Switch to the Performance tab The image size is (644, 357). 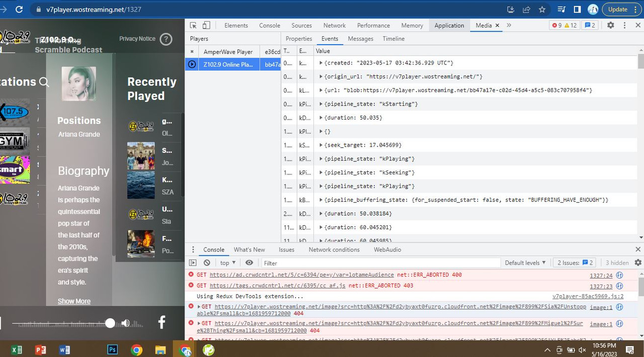coord(373,25)
